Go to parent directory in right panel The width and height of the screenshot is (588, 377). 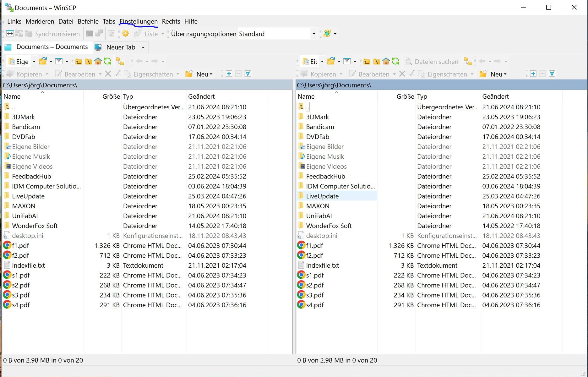[x=367, y=61]
